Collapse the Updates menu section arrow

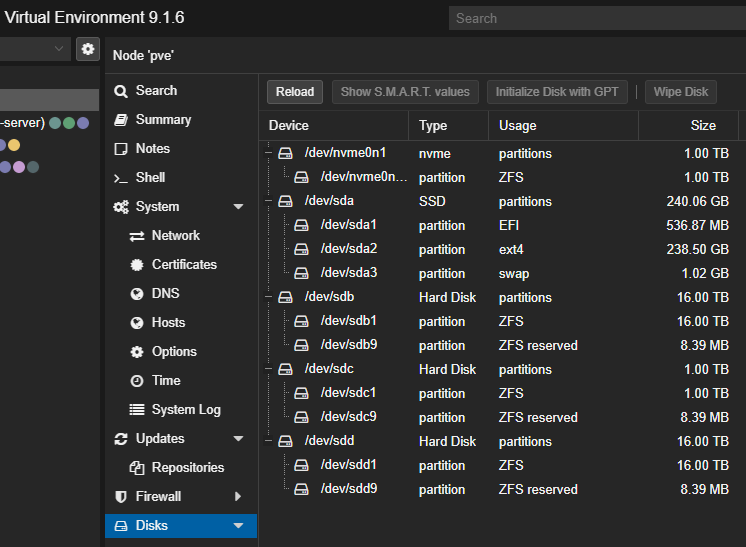tap(238, 439)
